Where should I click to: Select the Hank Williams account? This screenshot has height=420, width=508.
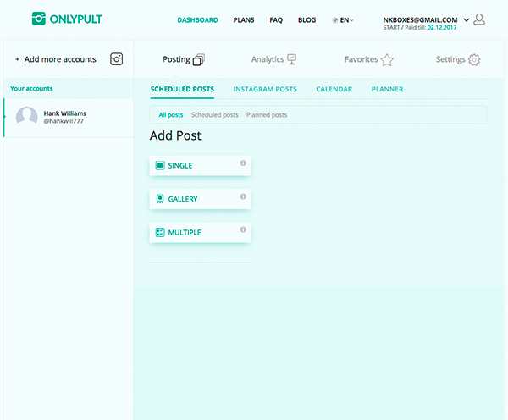(x=69, y=118)
